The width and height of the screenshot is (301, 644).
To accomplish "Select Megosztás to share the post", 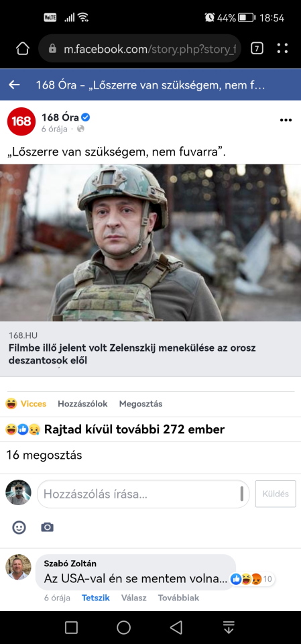I will pyautogui.click(x=140, y=404).
